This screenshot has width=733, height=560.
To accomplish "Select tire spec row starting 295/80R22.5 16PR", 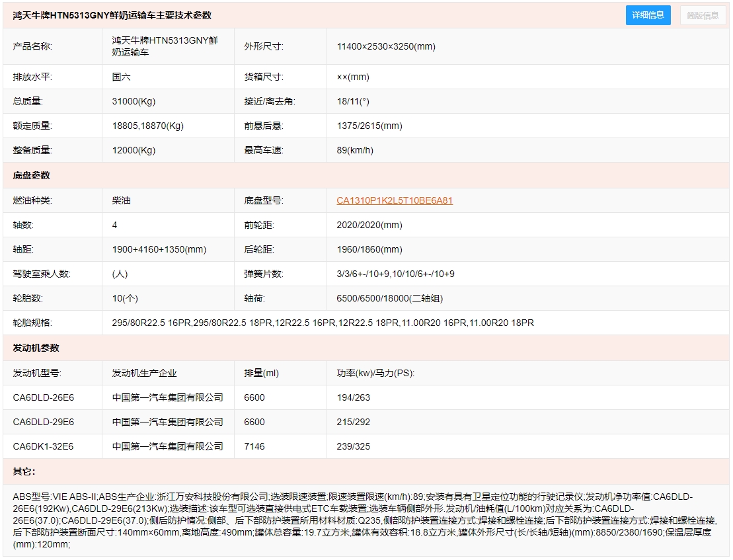I will point(323,323).
